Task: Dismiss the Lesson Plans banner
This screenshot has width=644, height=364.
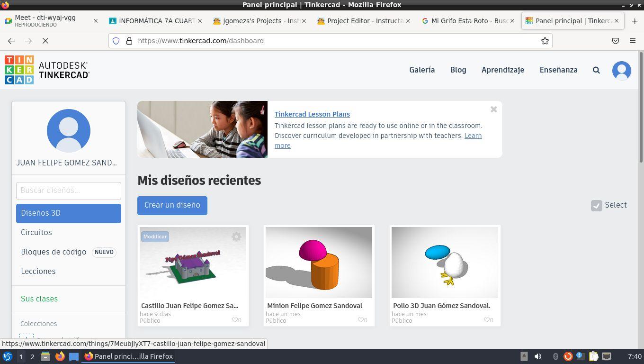Action: [493, 109]
